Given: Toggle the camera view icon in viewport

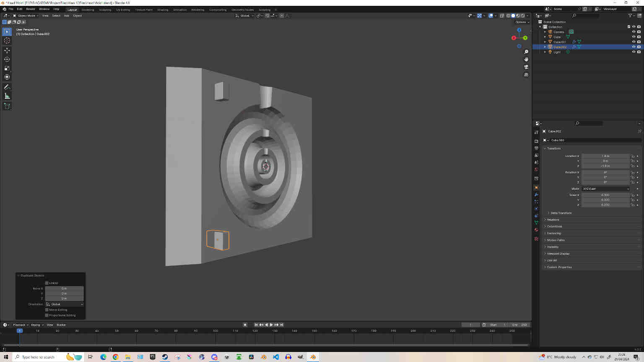Looking at the screenshot, I should (526, 67).
